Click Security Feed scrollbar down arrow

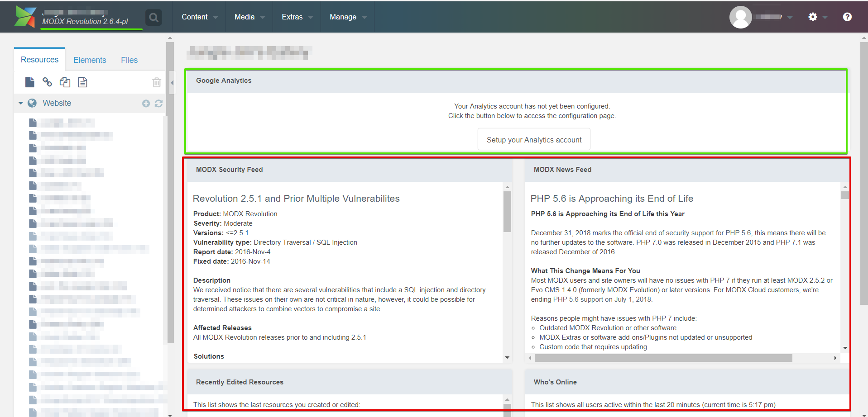click(x=507, y=357)
